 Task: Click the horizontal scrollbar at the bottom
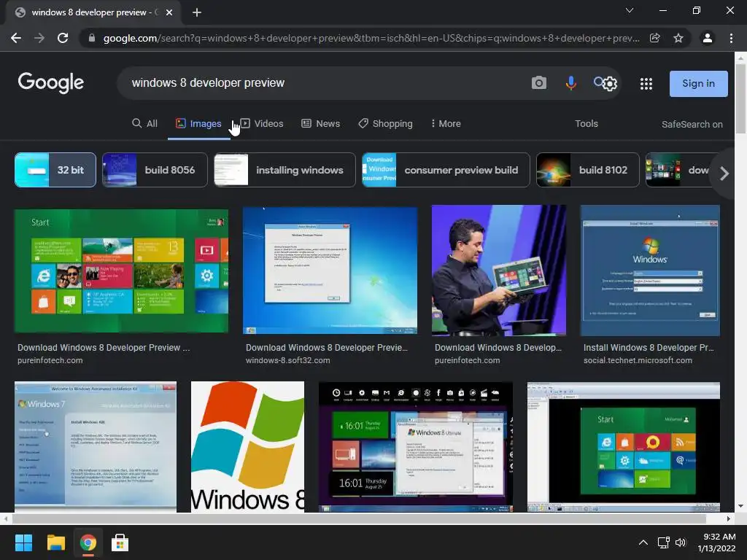coord(359,518)
